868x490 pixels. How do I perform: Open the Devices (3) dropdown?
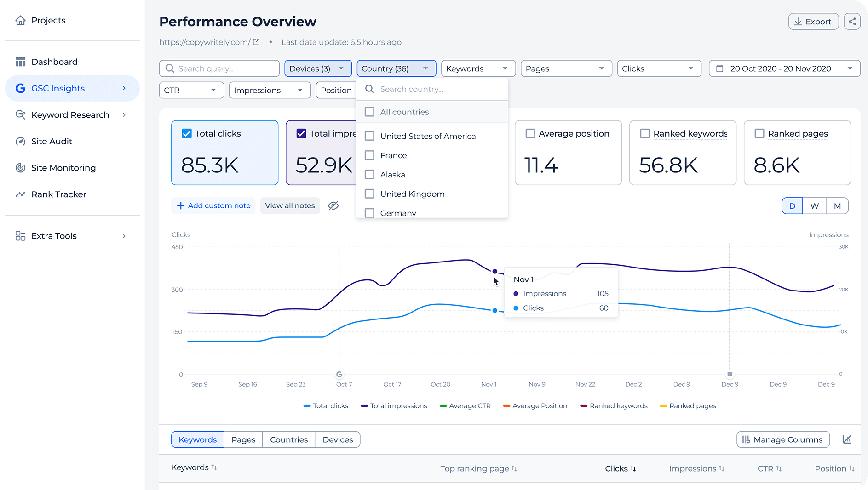click(x=318, y=68)
